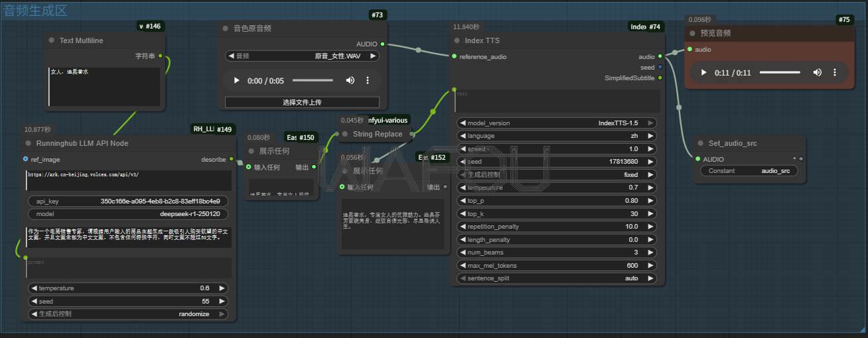Collapse 展示任何 #152 node via title dot

(345, 170)
